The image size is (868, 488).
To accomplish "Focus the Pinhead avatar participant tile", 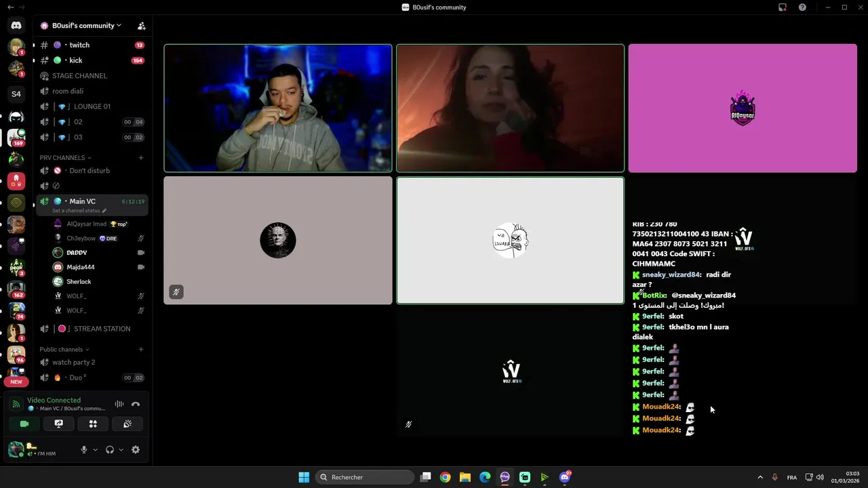I will 278,241.
